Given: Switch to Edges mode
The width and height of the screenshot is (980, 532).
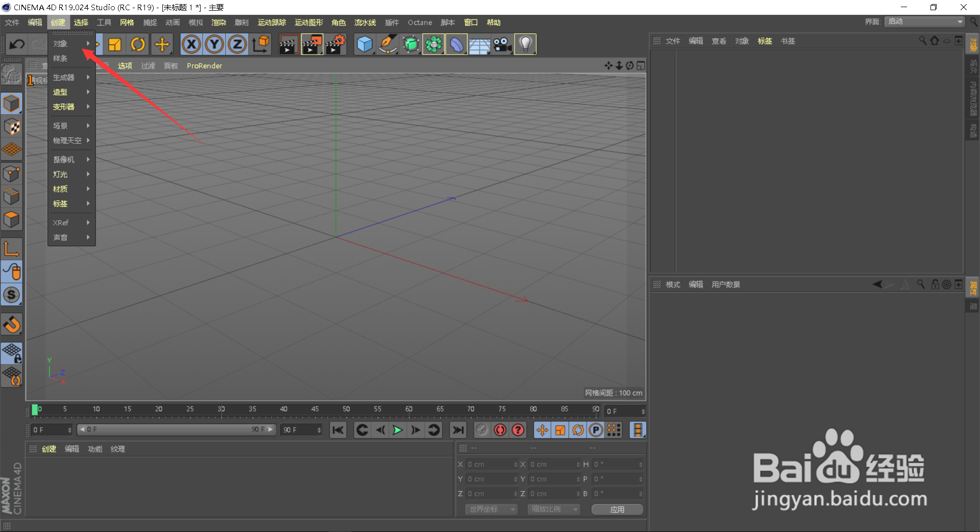Looking at the screenshot, I should click(12, 197).
